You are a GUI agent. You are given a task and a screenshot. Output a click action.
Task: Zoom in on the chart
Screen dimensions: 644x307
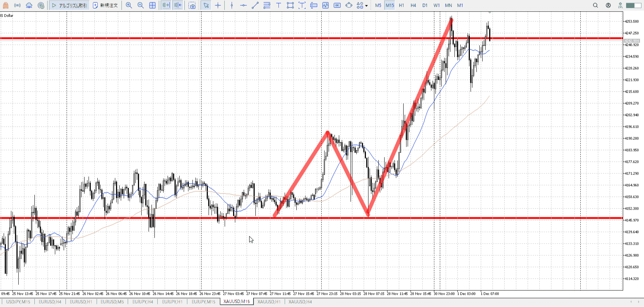(x=129, y=5)
